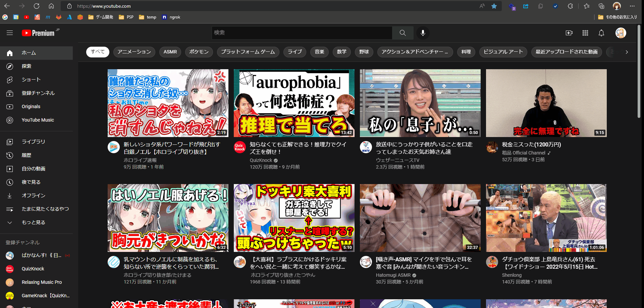Select the すべて chip

pyautogui.click(x=98, y=52)
